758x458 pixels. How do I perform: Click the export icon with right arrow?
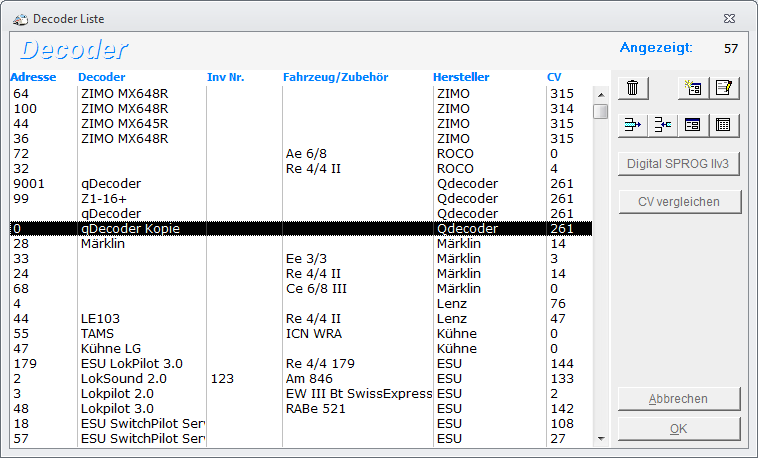pos(633,125)
